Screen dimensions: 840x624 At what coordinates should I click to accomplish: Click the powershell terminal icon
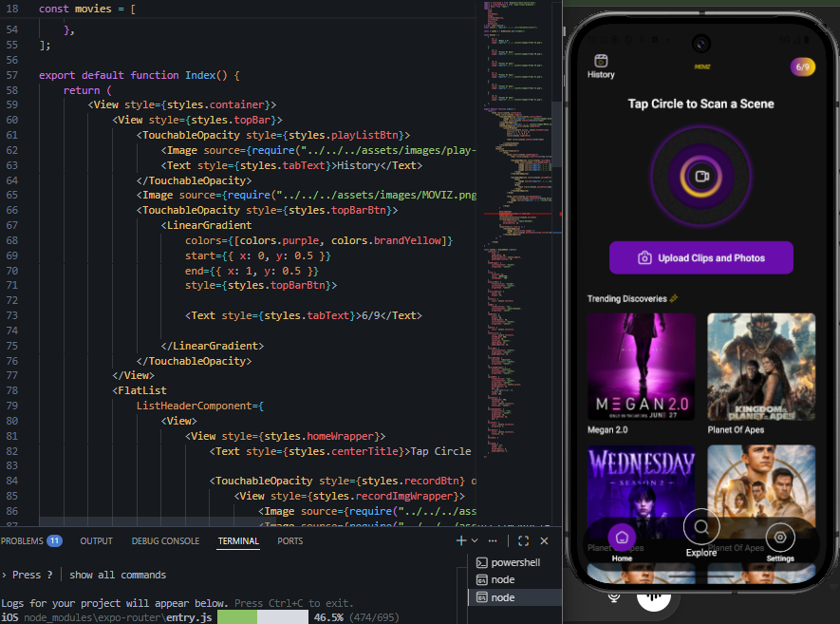click(481, 562)
